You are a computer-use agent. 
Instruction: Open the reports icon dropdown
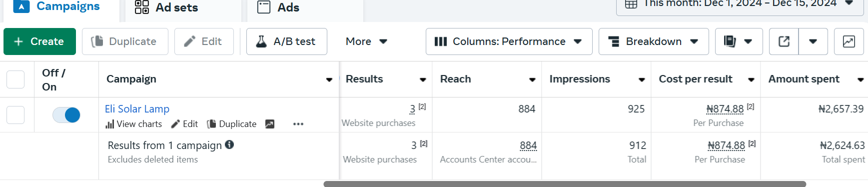click(739, 41)
